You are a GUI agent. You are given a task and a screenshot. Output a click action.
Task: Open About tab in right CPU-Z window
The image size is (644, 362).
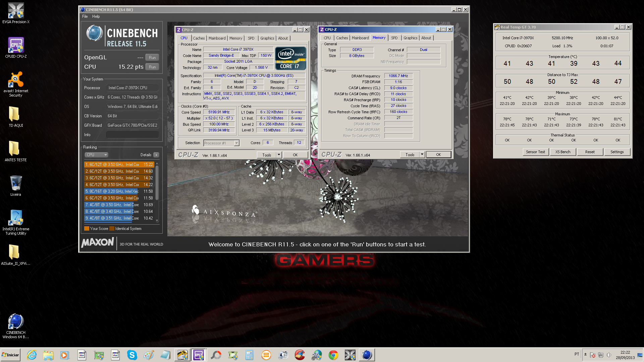tap(426, 38)
